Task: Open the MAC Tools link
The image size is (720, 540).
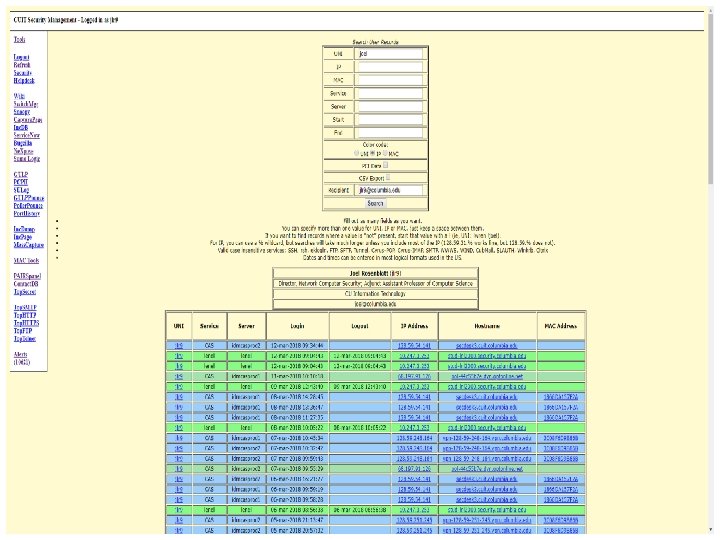Action: pyautogui.click(x=26, y=260)
